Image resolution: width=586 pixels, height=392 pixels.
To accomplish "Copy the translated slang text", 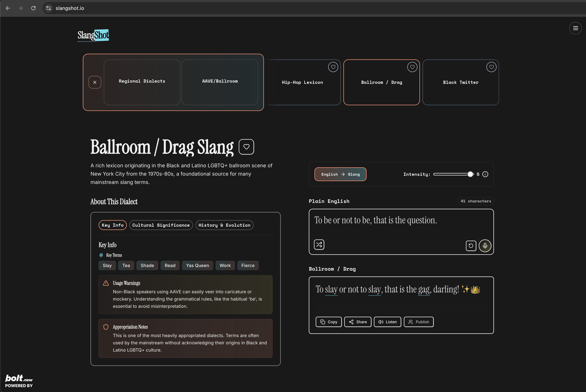I will click(328, 322).
